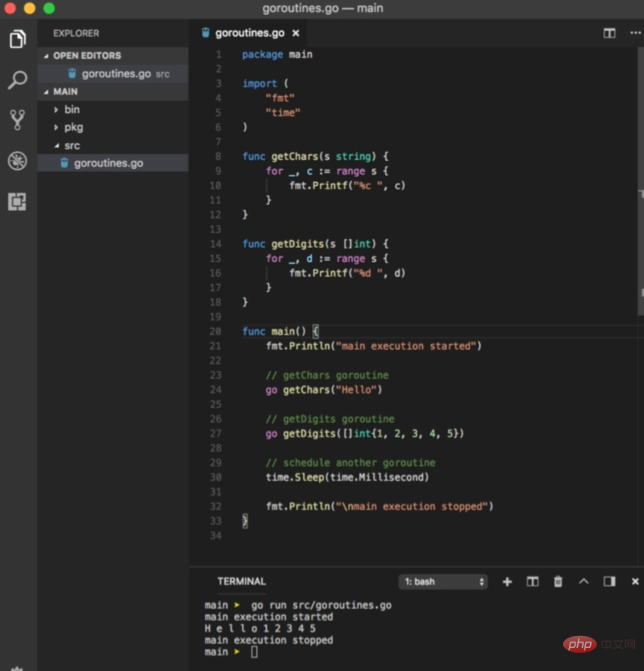Image resolution: width=644 pixels, height=671 pixels.
Task: Toggle the terminal panel position
Action: tap(609, 581)
